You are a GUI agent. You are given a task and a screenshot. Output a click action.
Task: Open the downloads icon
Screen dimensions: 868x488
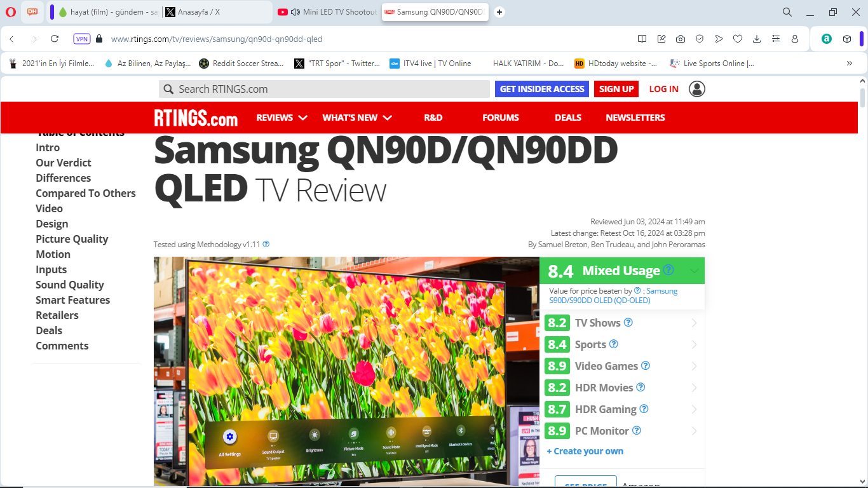pos(757,39)
